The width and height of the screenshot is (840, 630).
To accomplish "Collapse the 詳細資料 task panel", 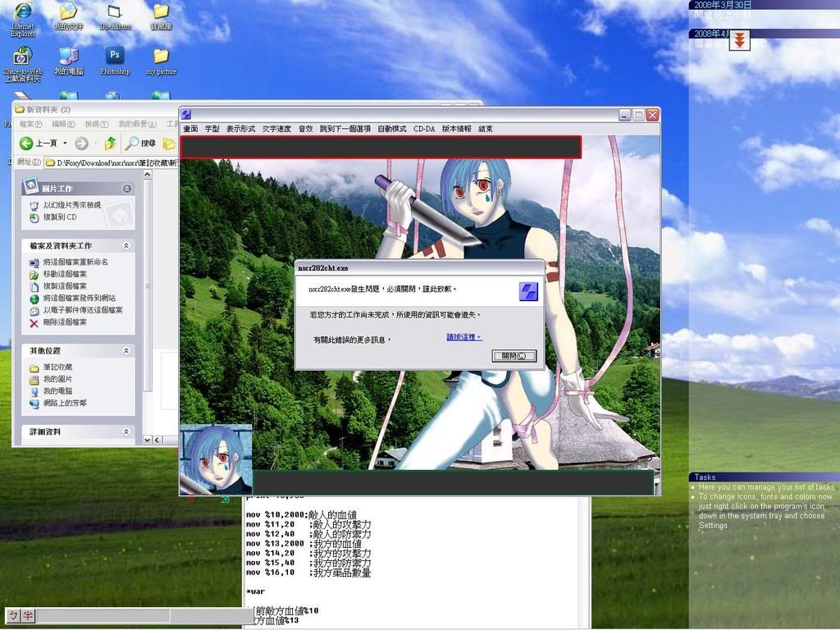I will pos(126,431).
